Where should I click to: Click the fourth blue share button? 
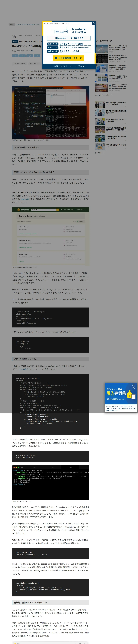tap(37, 56)
